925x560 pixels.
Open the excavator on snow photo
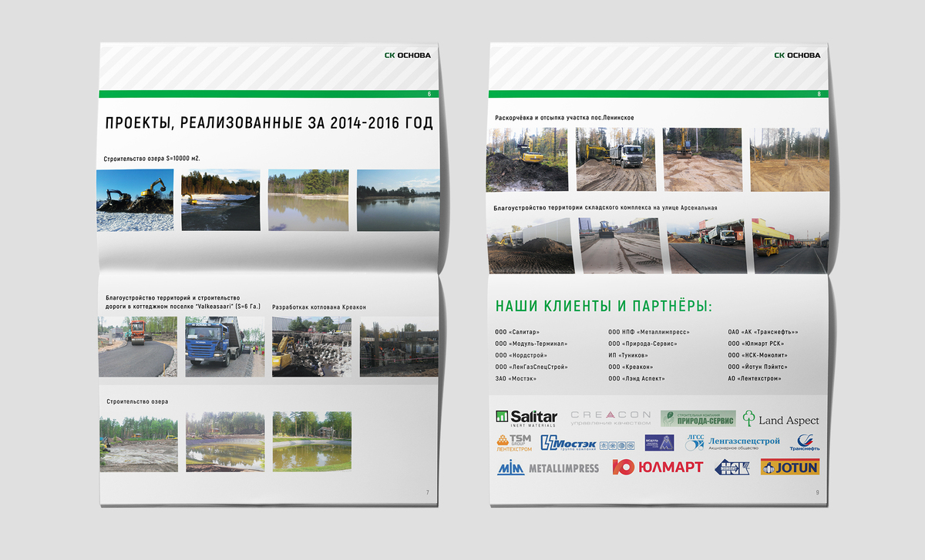click(136, 200)
